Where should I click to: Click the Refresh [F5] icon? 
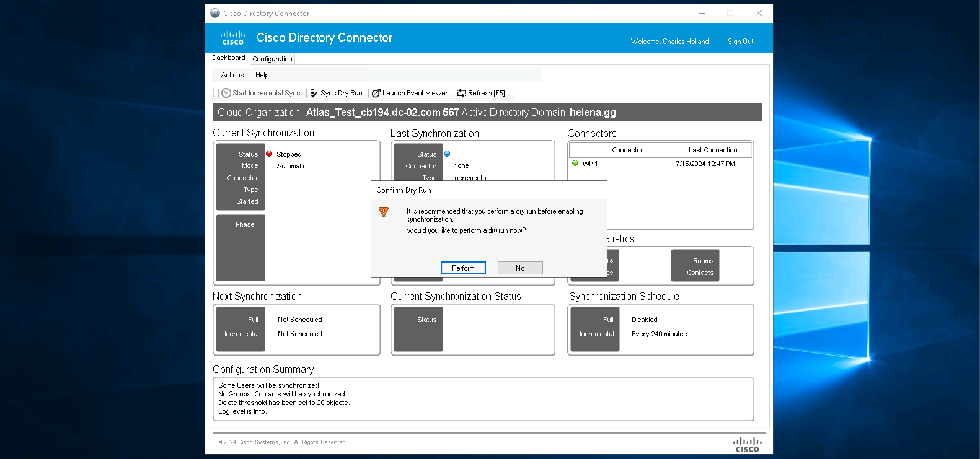[x=461, y=93]
